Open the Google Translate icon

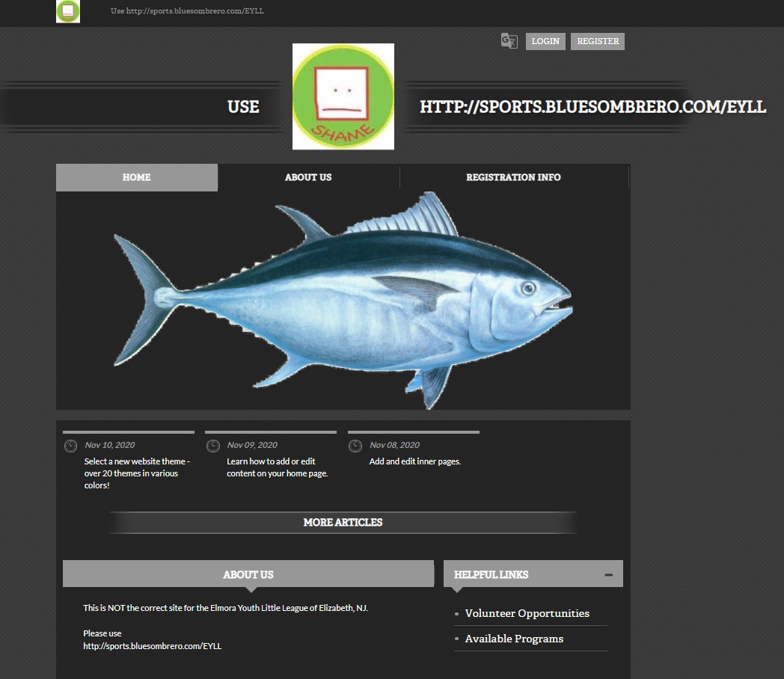[x=509, y=41]
